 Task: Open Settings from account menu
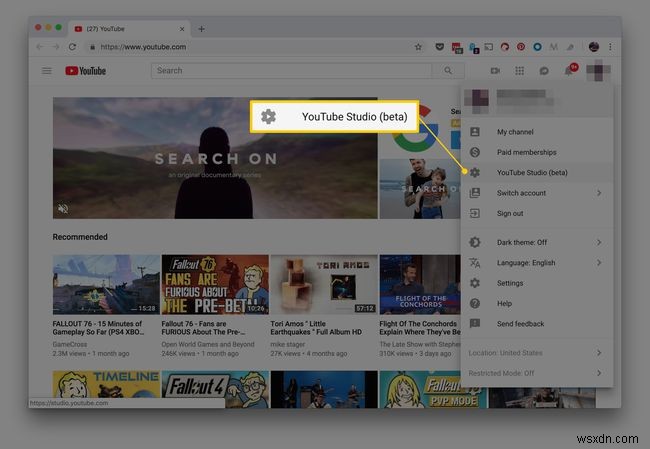537,283
